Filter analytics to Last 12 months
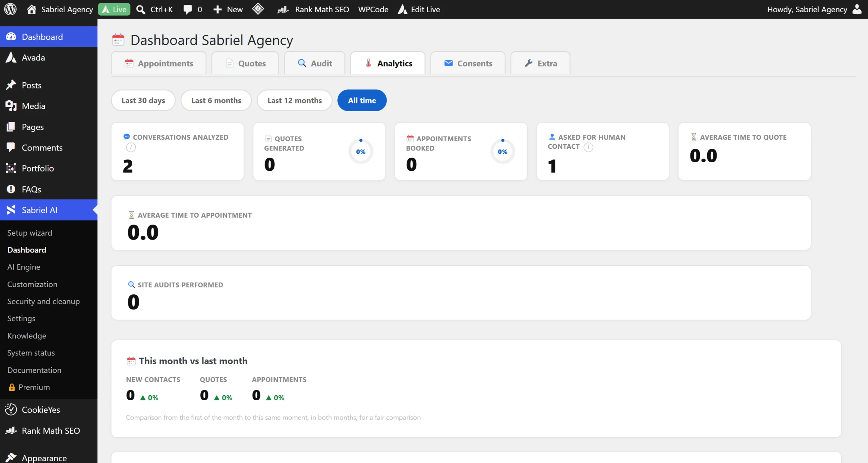Screen dimensions: 868x463 (294, 100)
